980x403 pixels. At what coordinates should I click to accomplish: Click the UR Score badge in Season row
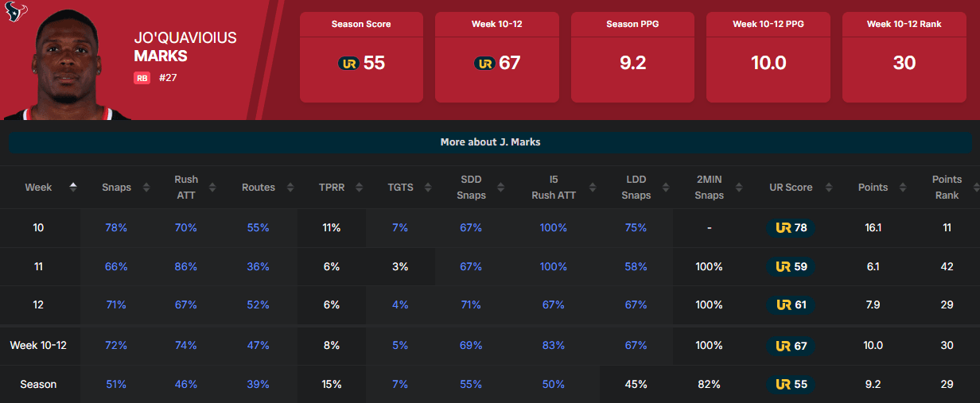click(791, 385)
